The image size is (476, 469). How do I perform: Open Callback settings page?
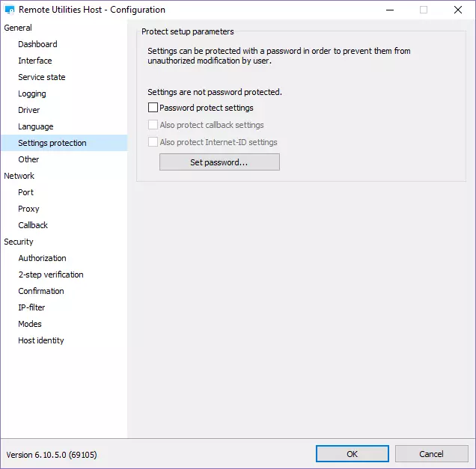33,225
